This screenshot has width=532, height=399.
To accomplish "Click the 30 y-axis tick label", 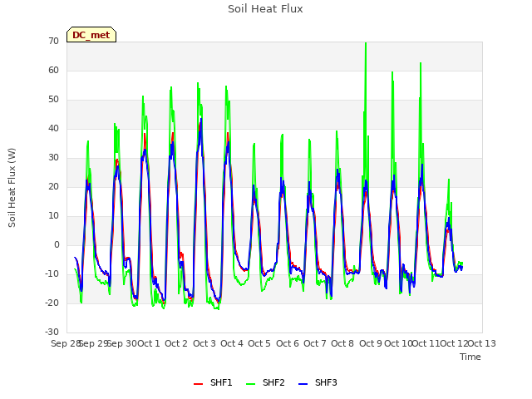I will pyautogui.click(x=53, y=157).
